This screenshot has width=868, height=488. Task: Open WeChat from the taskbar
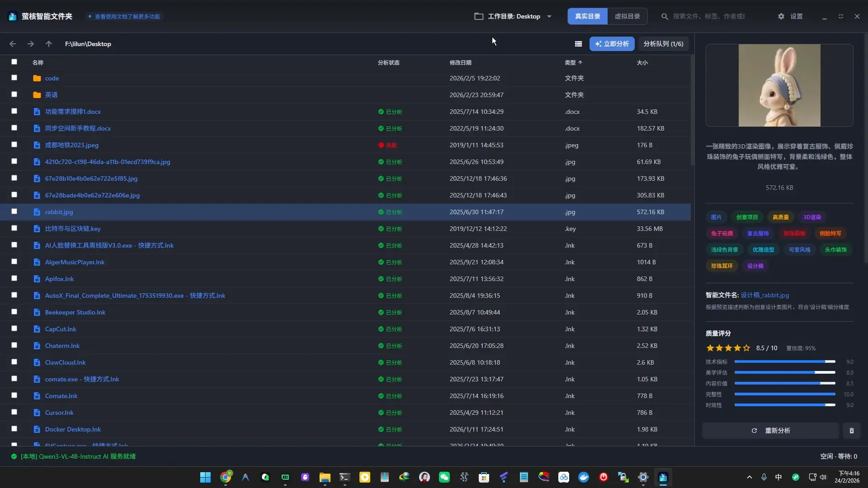(444, 477)
